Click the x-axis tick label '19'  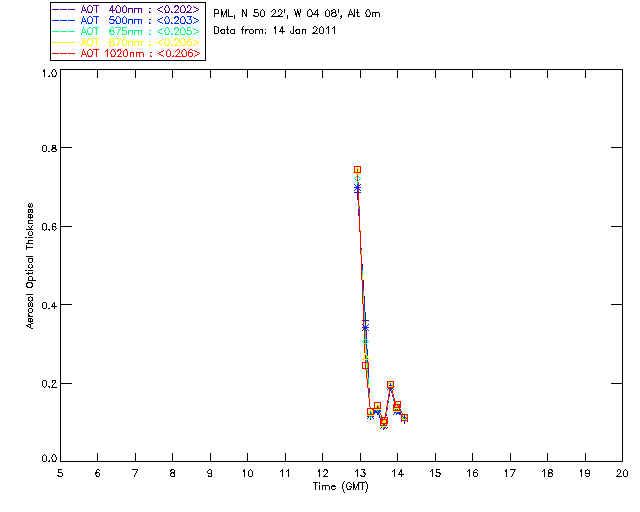[x=585, y=473]
